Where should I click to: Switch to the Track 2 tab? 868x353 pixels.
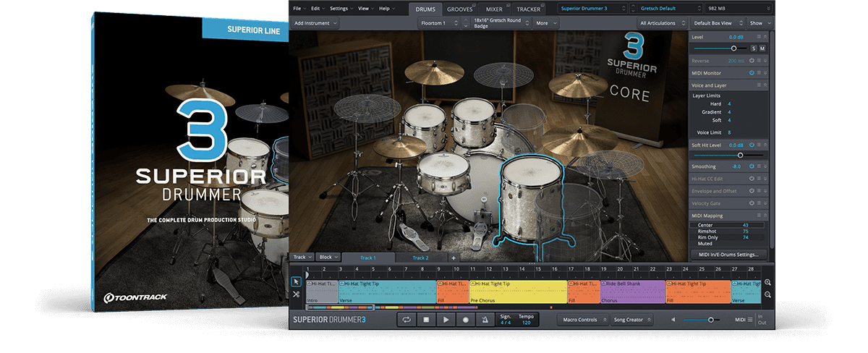click(x=421, y=258)
